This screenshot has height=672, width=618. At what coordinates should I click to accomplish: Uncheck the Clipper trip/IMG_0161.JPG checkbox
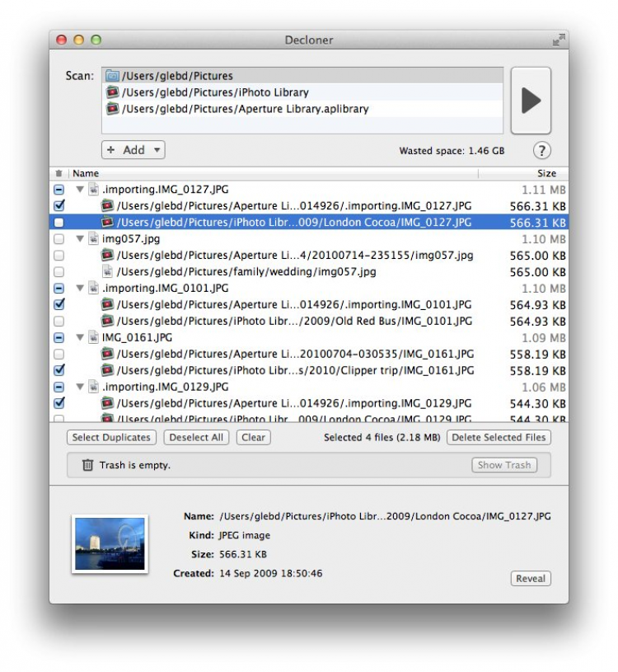point(59,370)
